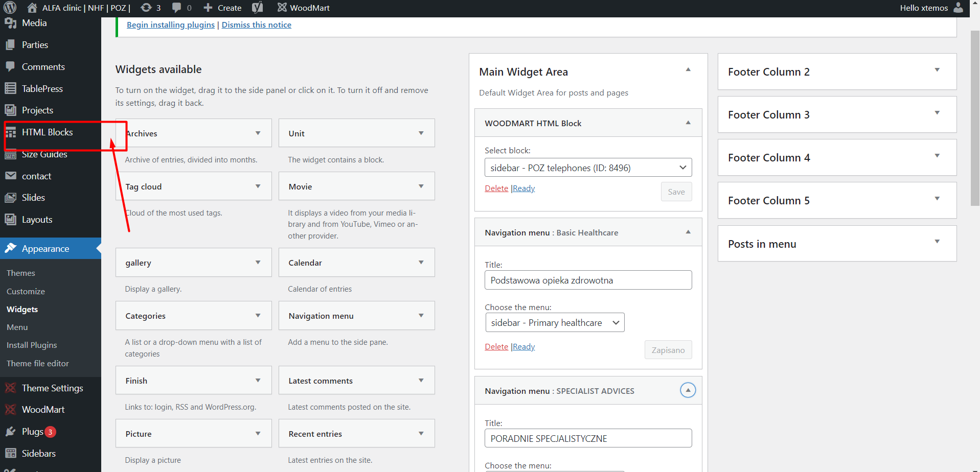Screen dimensions: 980x472
Task: Expand the Archives widget
Action: (x=258, y=133)
